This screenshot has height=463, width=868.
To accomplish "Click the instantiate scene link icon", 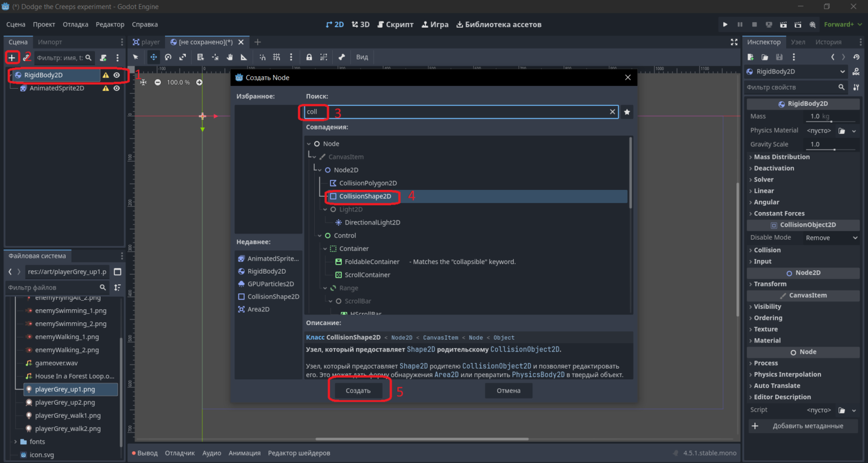I will [x=27, y=58].
